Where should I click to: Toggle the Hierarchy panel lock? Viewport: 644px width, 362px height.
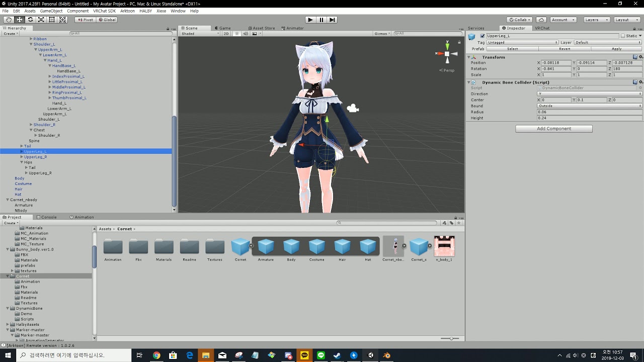tap(168, 28)
